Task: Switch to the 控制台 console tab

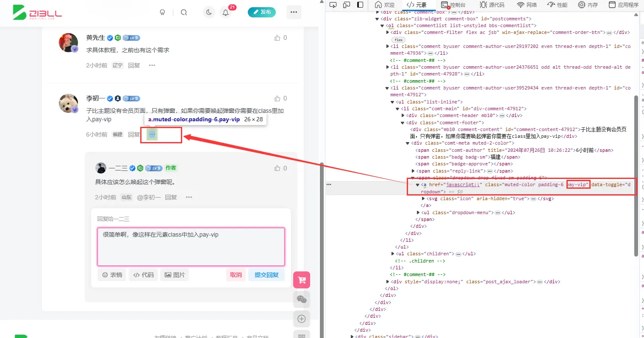Action: pos(453,5)
